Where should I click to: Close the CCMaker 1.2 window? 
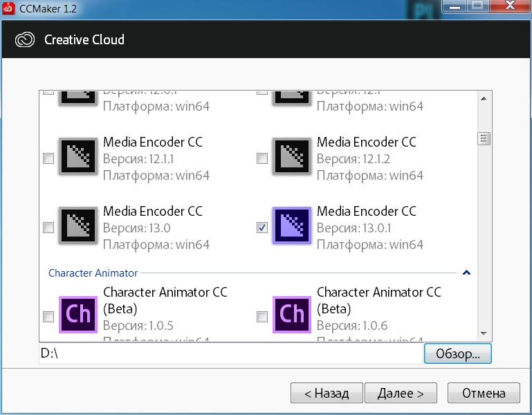pos(511,6)
